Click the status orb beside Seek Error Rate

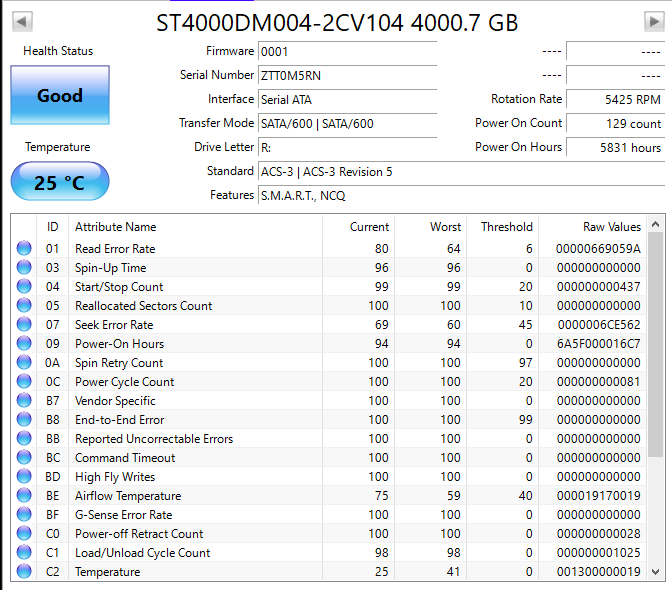coord(24,325)
